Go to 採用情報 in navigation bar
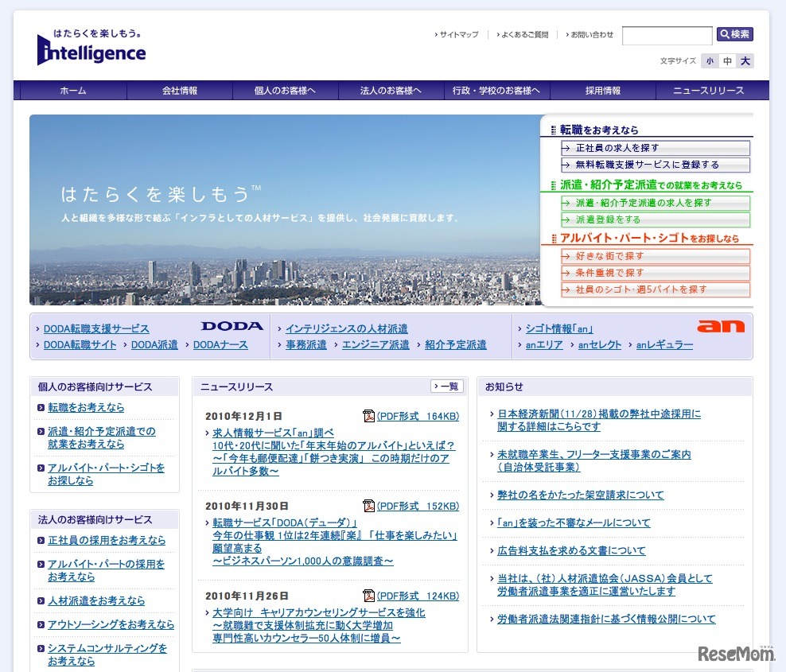Viewport: 786px width, 672px height. pos(603,91)
